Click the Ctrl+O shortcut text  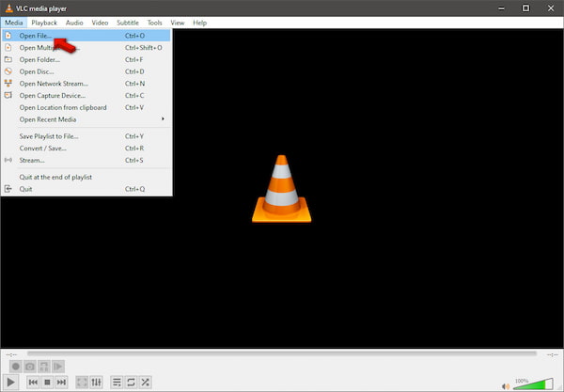[x=134, y=36]
